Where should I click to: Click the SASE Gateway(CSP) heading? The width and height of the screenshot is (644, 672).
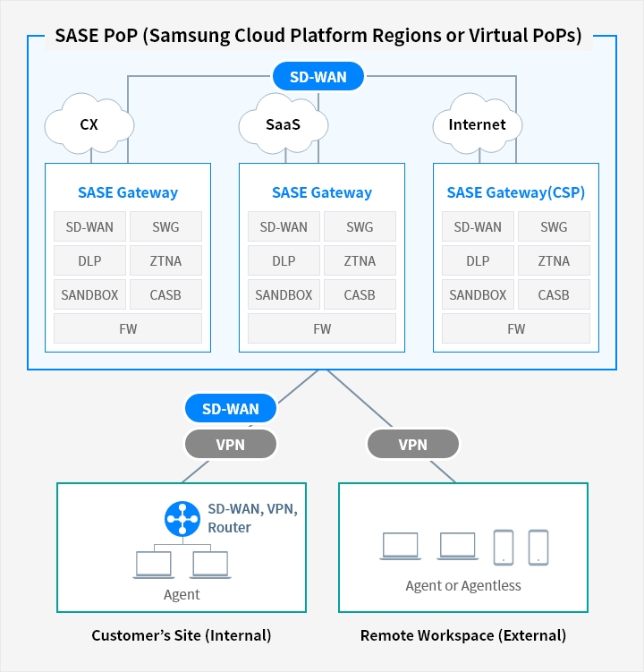[x=511, y=192]
